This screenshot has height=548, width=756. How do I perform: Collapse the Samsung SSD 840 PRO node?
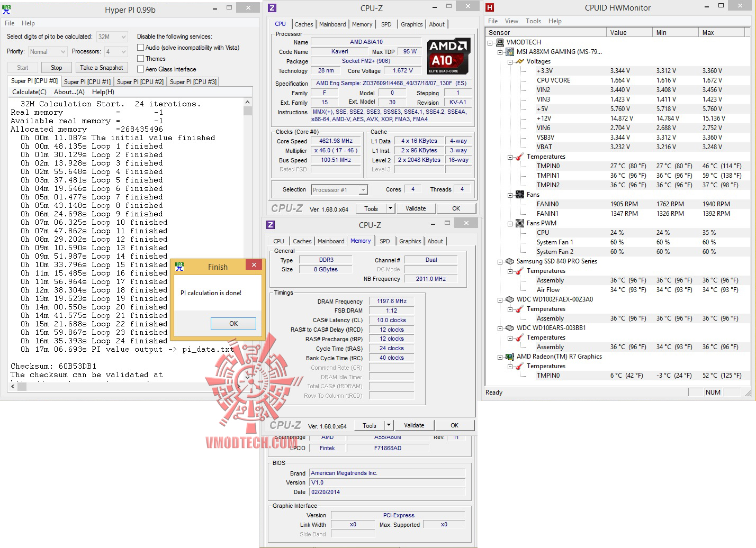(x=500, y=261)
